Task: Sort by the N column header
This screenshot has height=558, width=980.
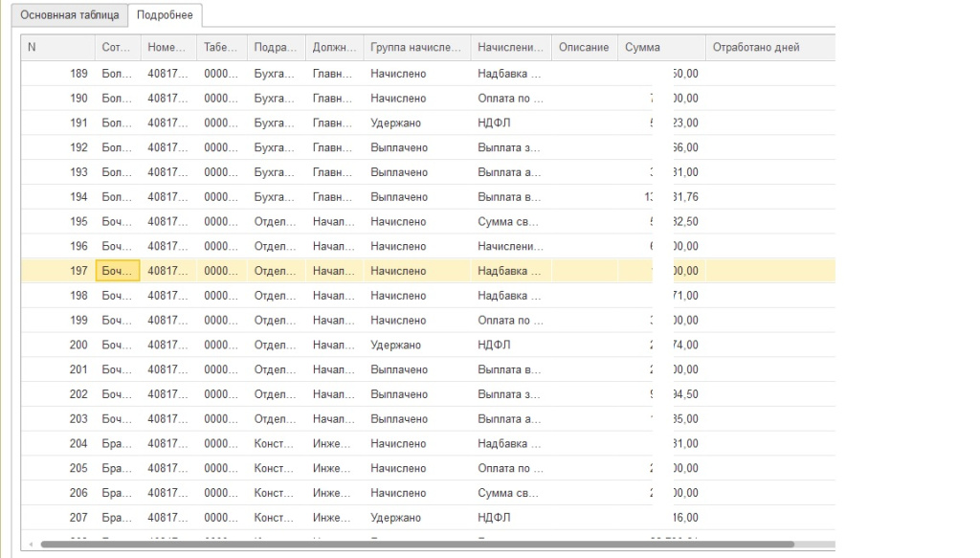Action: tap(57, 48)
